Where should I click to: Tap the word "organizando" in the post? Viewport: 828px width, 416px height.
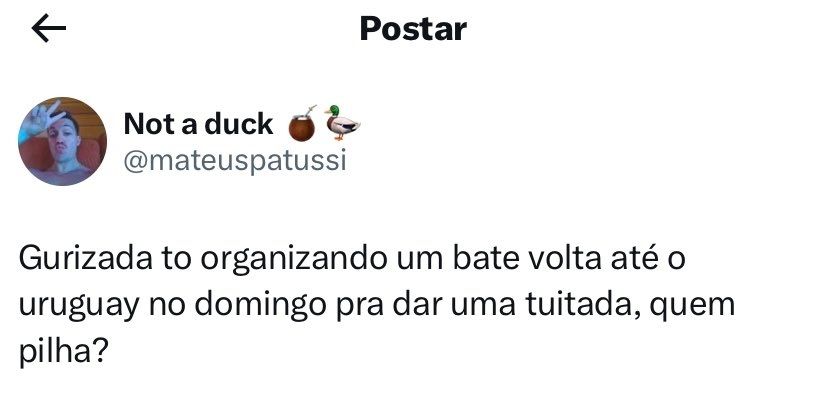(x=294, y=261)
